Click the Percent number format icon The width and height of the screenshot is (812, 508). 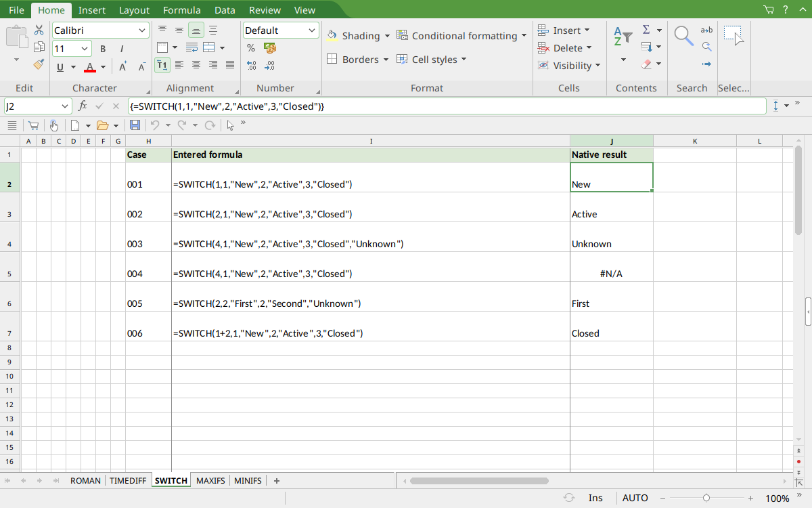251,48
